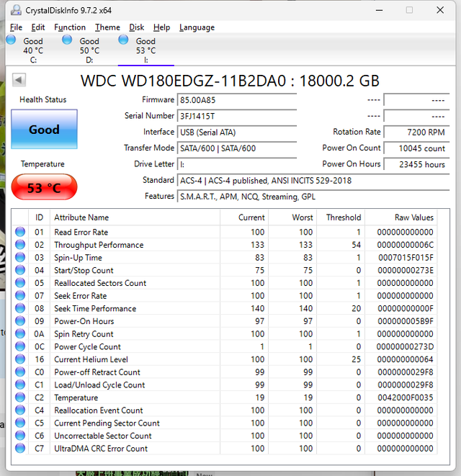Open the Edit menu
This screenshot has width=461, height=476.
[x=38, y=27]
